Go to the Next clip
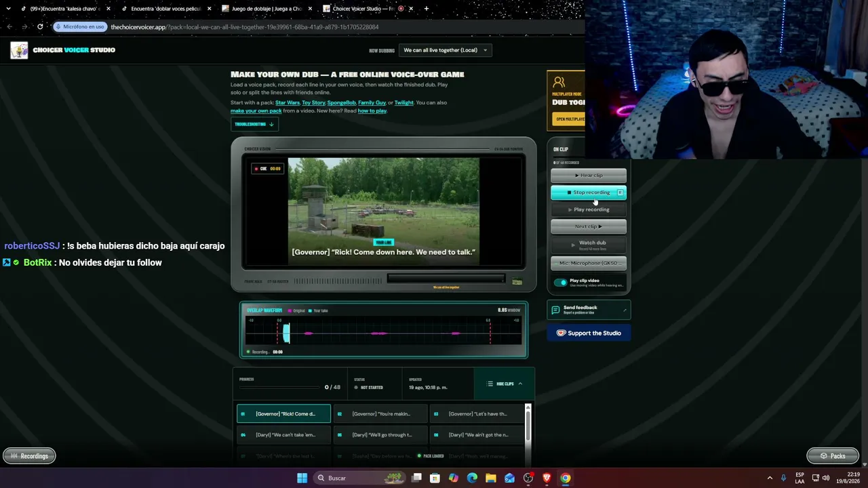The height and width of the screenshot is (488, 868). pyautogui.click(x=589, y=226)
